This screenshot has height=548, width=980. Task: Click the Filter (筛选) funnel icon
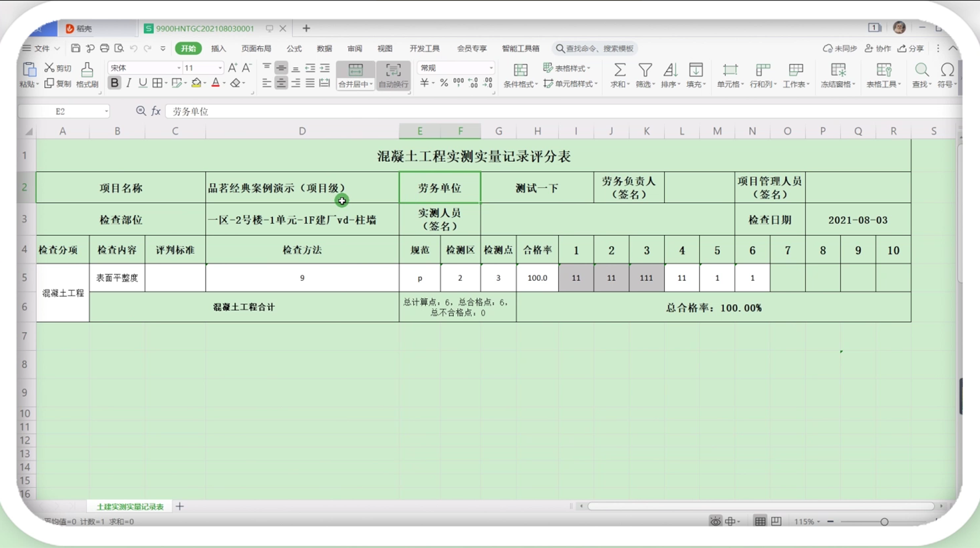click(x=645, y=70)
